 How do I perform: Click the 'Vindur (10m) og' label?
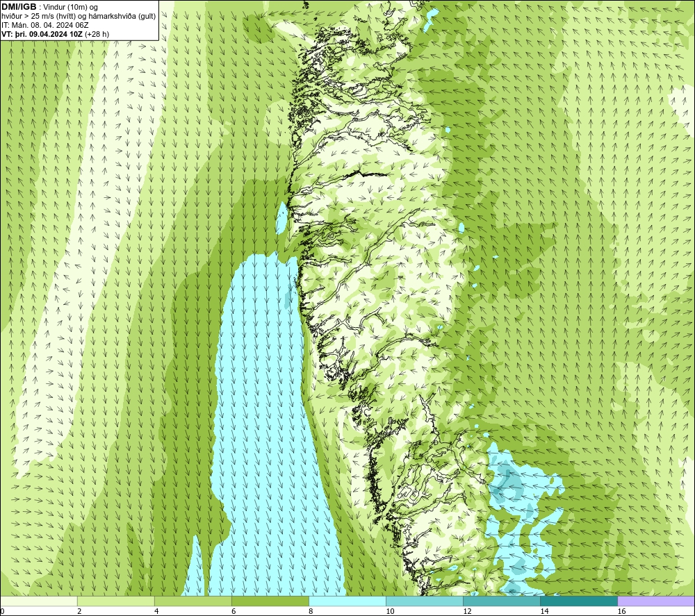(72, 7)
